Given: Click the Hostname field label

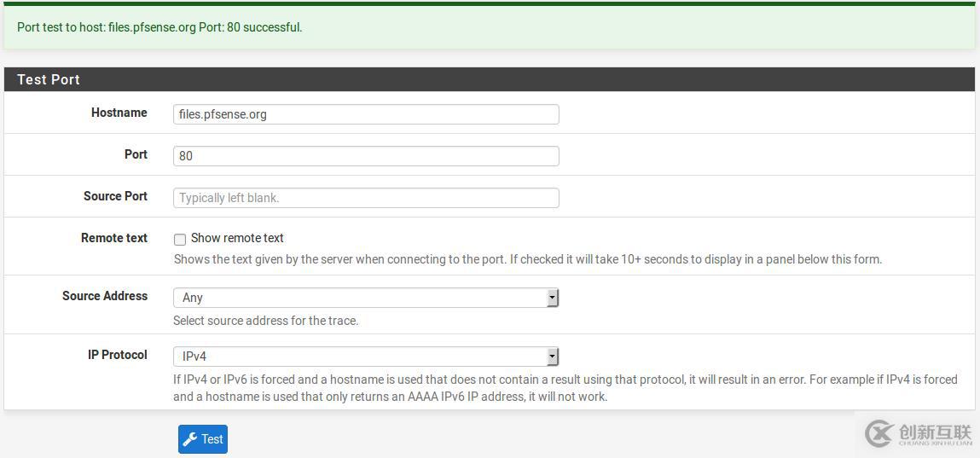Looking at the screenshot, I should 119,113.
